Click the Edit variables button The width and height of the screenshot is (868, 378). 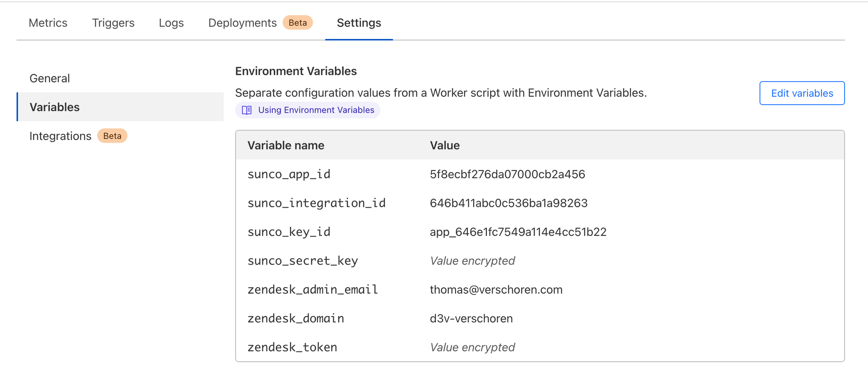pyautogui.click(x=802, y=93)
